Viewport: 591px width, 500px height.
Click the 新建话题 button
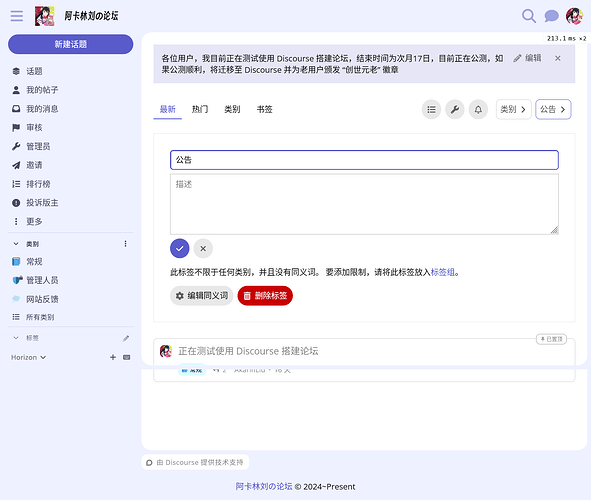click(x=70, y=44)
